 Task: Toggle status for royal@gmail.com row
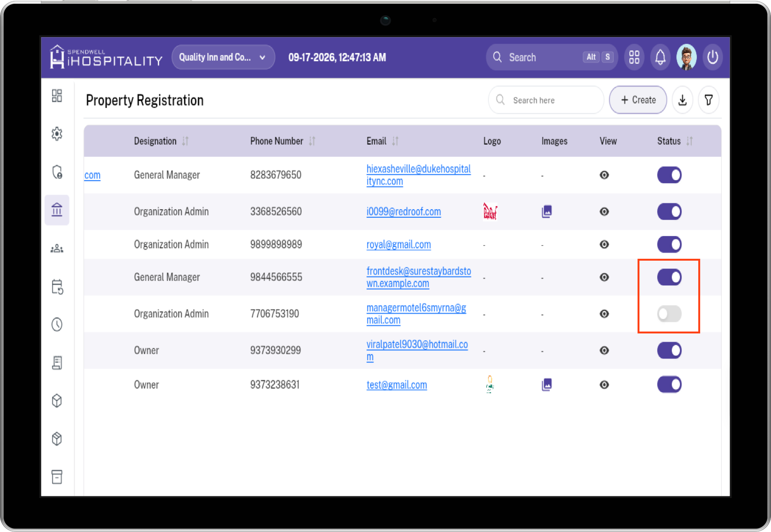point(669,244)
